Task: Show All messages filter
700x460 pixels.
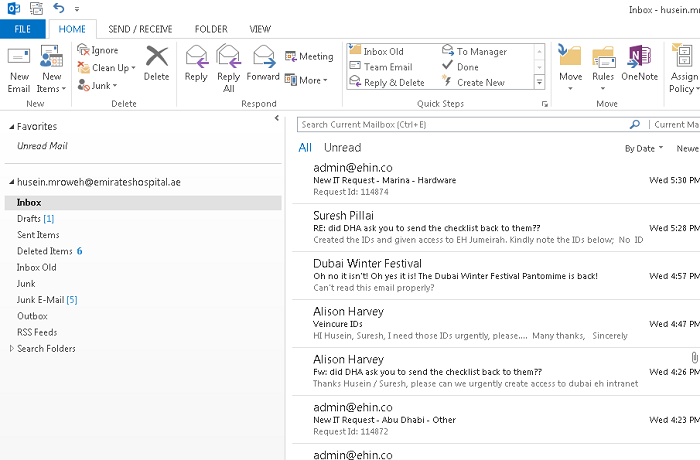Action: coord(305,147)
